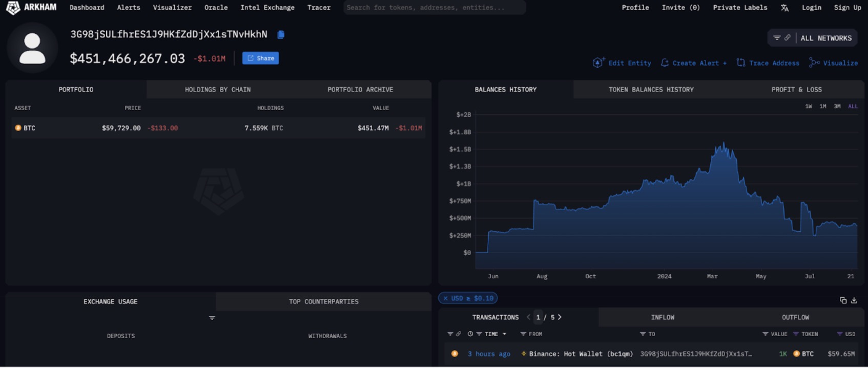Click the Login link

[812, 8]
